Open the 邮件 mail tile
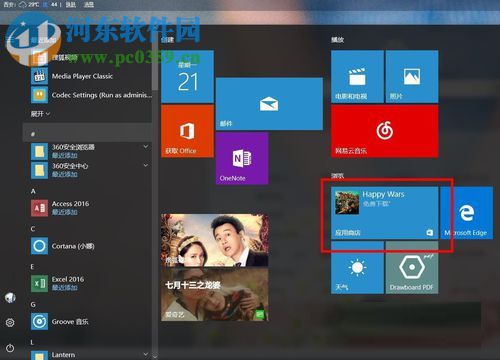The height and width of the screenshot is (360, 500). click(x=269, y=104)
